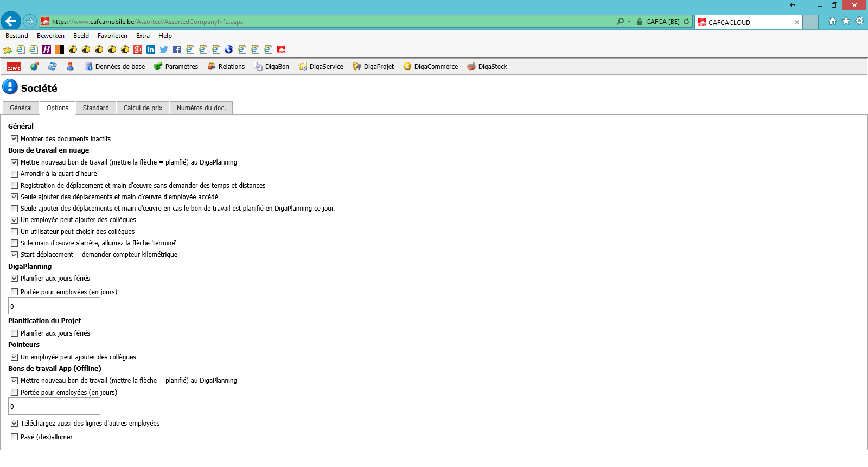This screenshot has width=868, height=467.
Task: Open the Beeld menu
Action: (81, 36)
